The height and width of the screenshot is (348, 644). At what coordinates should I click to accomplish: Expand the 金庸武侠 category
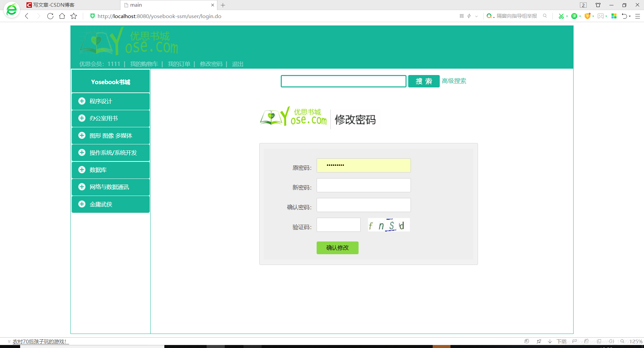[111, 204]
